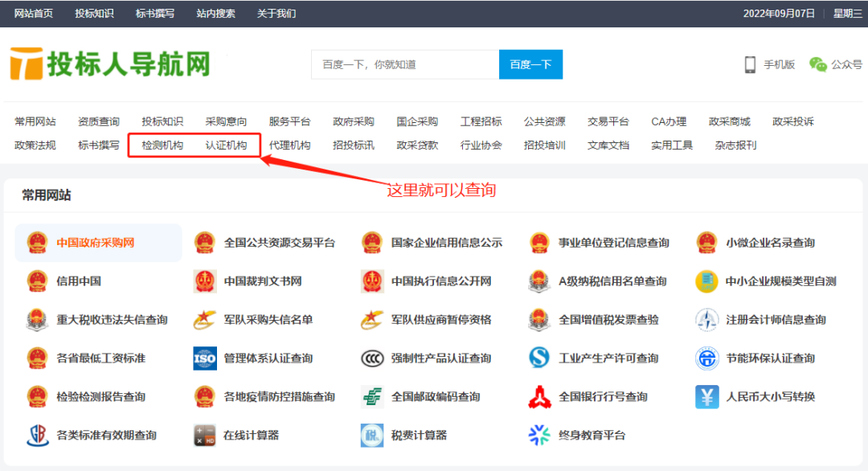
Task: Select 关于我们 from the top bar
Action: pyautogui.click(x=277, y=13)
